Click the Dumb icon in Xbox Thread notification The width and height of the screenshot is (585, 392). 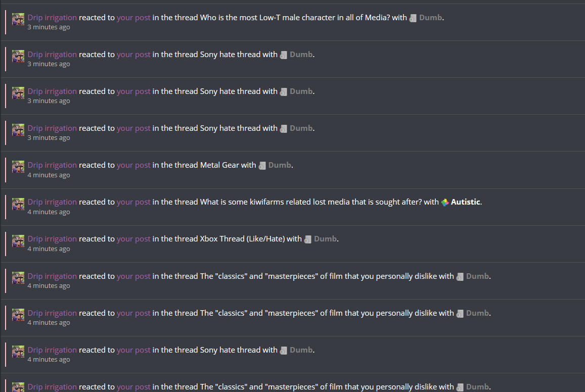click(308, 239)
